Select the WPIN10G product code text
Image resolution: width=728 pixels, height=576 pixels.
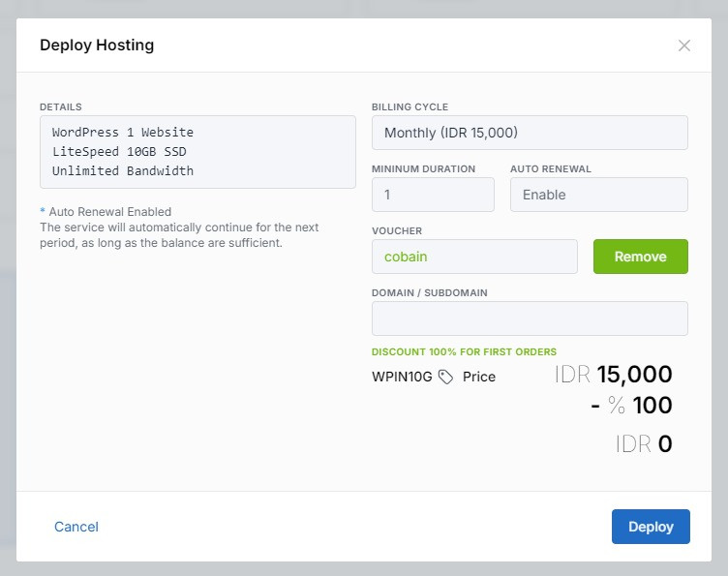(402, 377)
